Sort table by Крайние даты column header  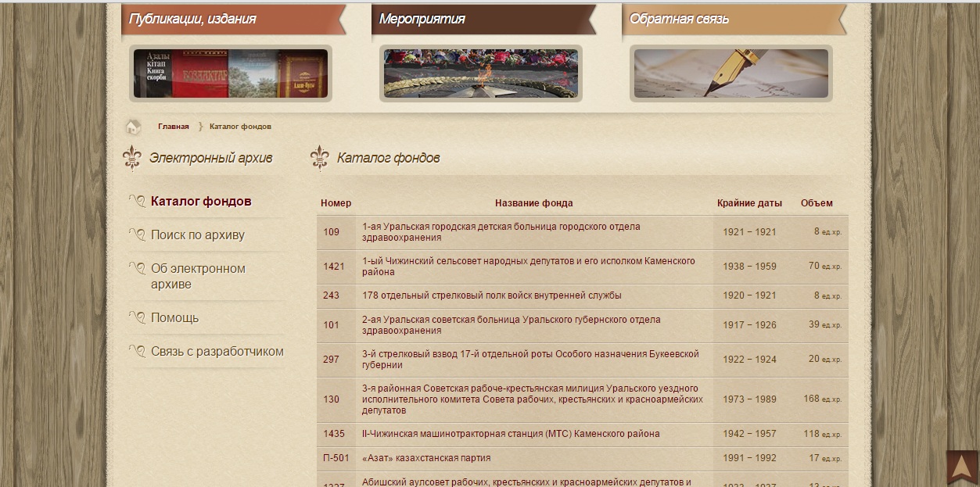coord(748,203)
